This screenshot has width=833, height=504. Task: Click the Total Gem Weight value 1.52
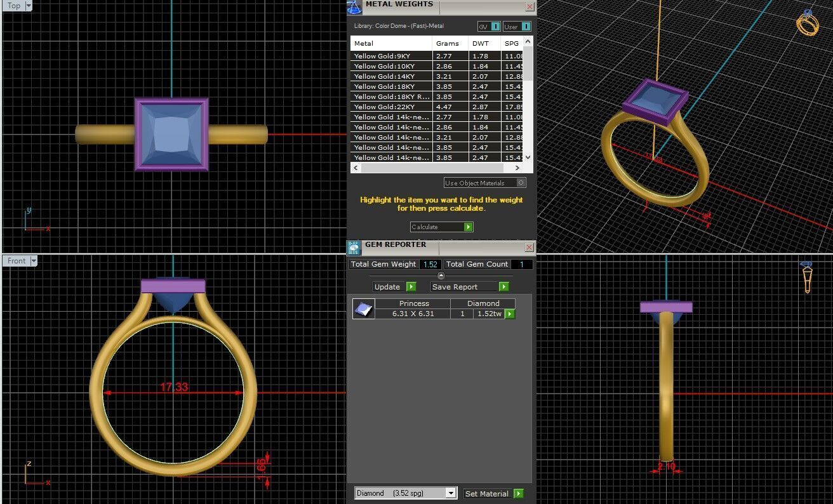[430, 264]
